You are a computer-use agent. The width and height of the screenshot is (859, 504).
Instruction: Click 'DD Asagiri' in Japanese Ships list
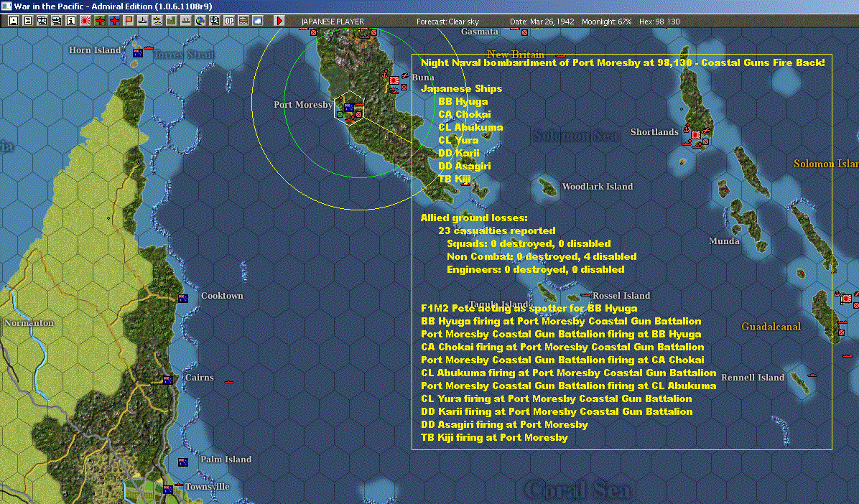click(x=465, y=166)
